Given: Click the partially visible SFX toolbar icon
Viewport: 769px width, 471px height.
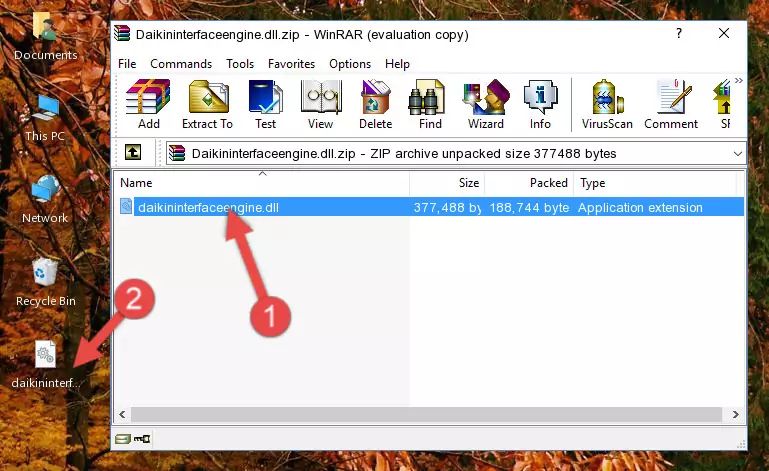Looking at the screenshot, I should tap(723, 105).
